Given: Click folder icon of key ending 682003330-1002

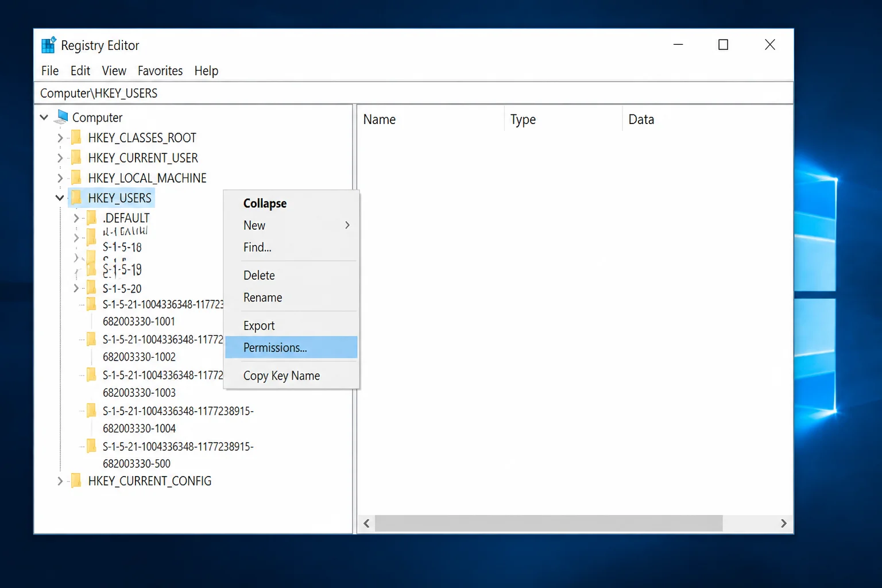Looking at the screenshot, I should pyautogui.click(x=91, y=339).
